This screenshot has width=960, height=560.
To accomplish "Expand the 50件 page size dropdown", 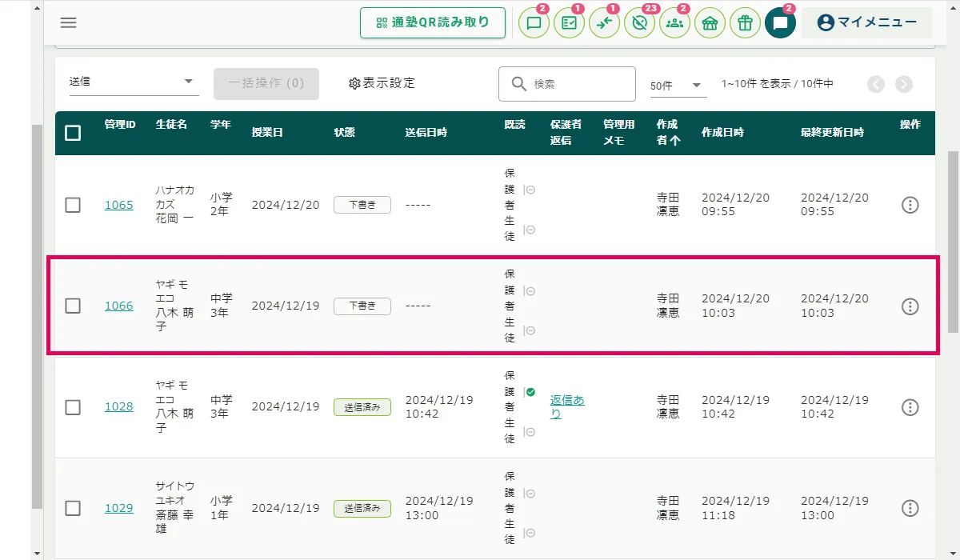I will pos(678,85).
